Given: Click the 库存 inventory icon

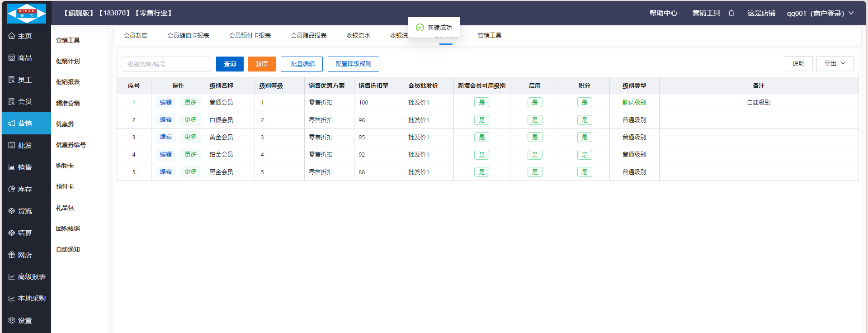Looking at the screenshot, I should tap(12, 189).
